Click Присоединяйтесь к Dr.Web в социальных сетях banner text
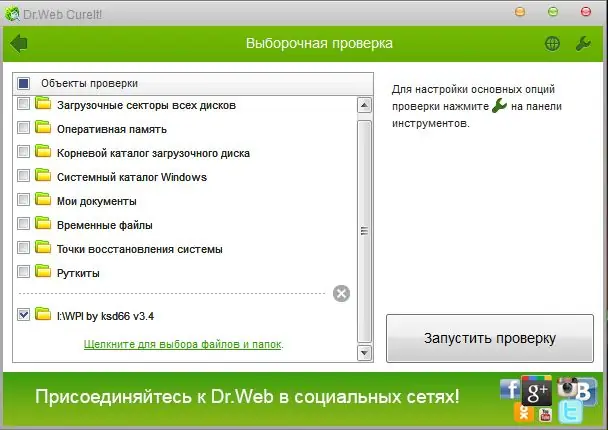The image size is (608, 430). tap(247, 397)
